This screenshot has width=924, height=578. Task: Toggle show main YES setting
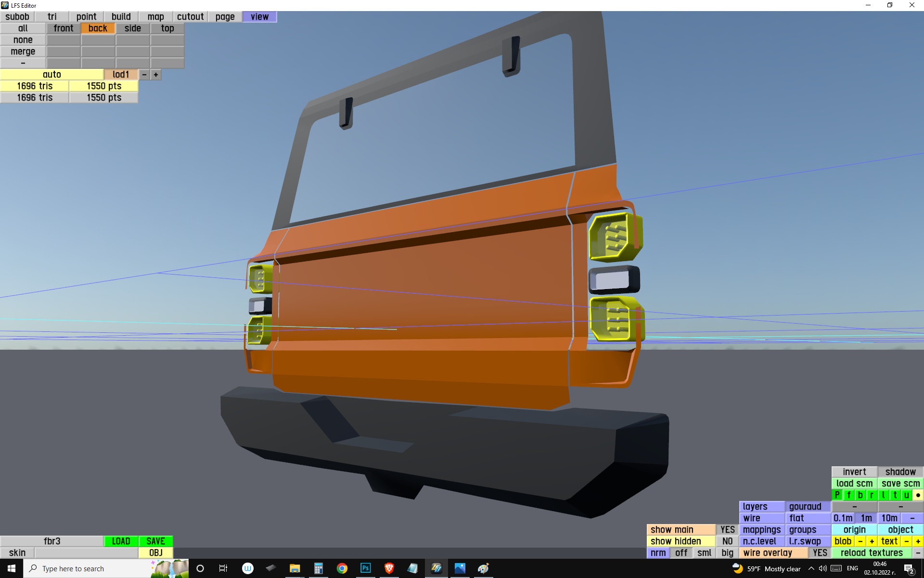(x=727, y=530)
